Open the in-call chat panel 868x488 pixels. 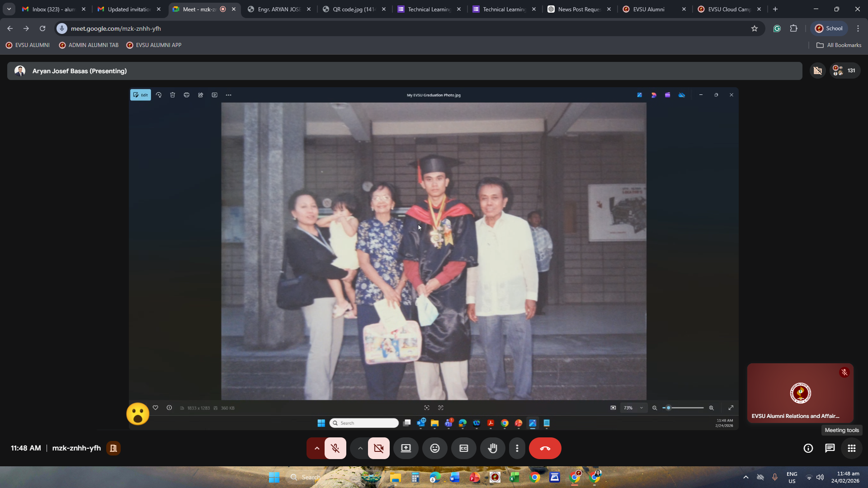(x=830, y=448)
